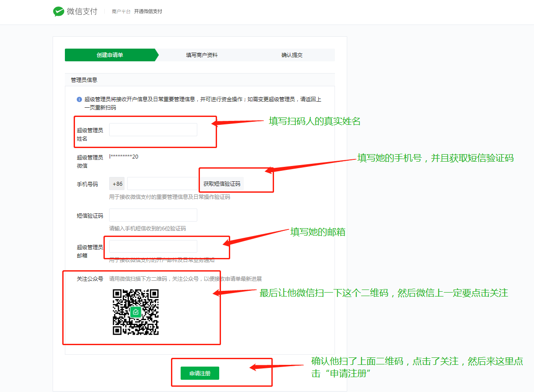Select the 填写商户资料 step tab

[202, 55]
